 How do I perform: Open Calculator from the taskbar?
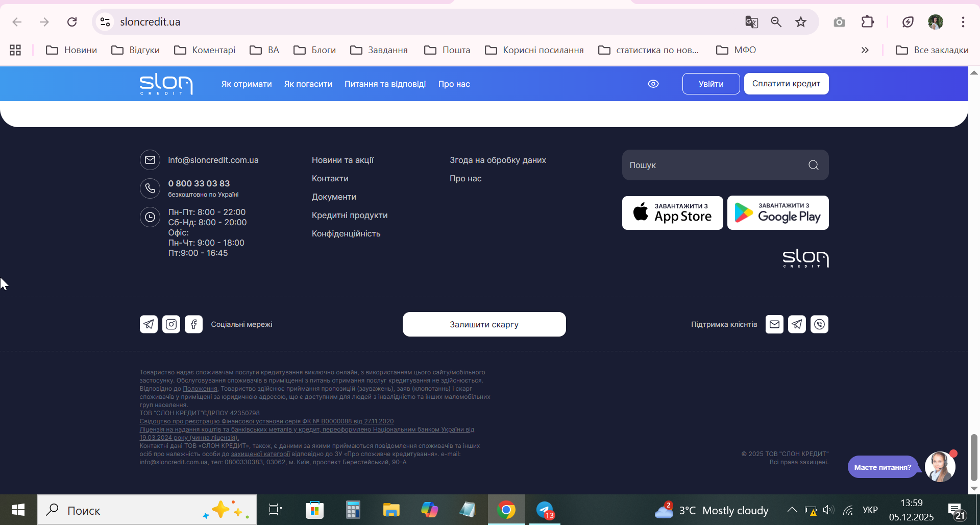[x=353, y=510]
